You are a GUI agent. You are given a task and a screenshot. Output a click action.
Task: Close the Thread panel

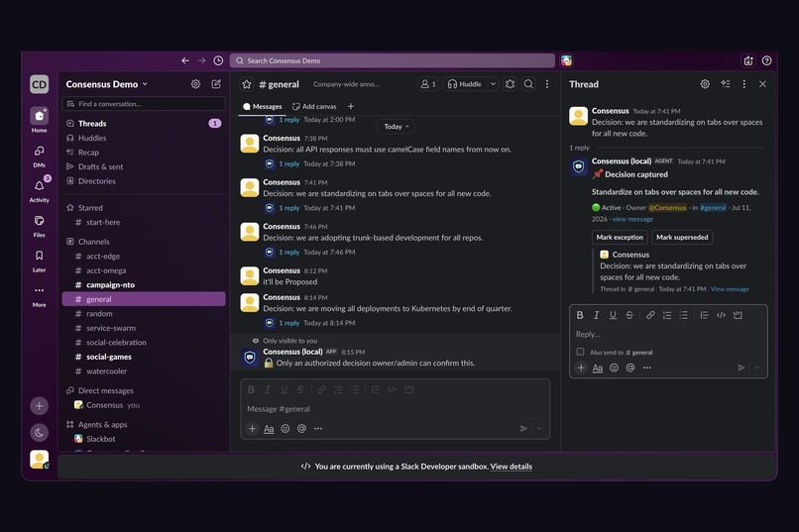click(762, 84)
